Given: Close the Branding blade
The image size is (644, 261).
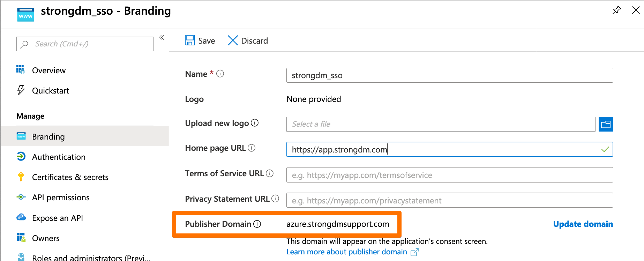Looking at the screenshot, I should point(636,10).
